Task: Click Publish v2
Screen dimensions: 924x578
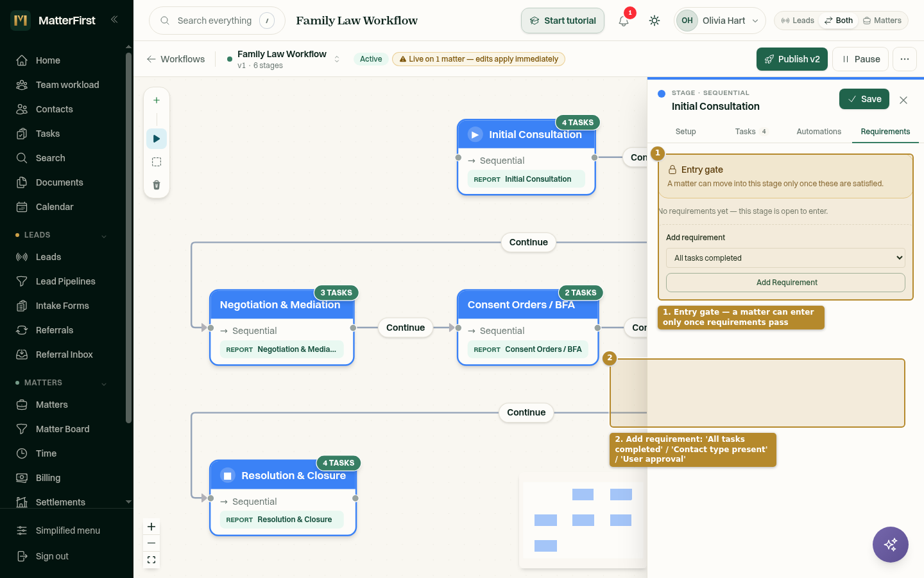Action: click(x=792, y=59)
